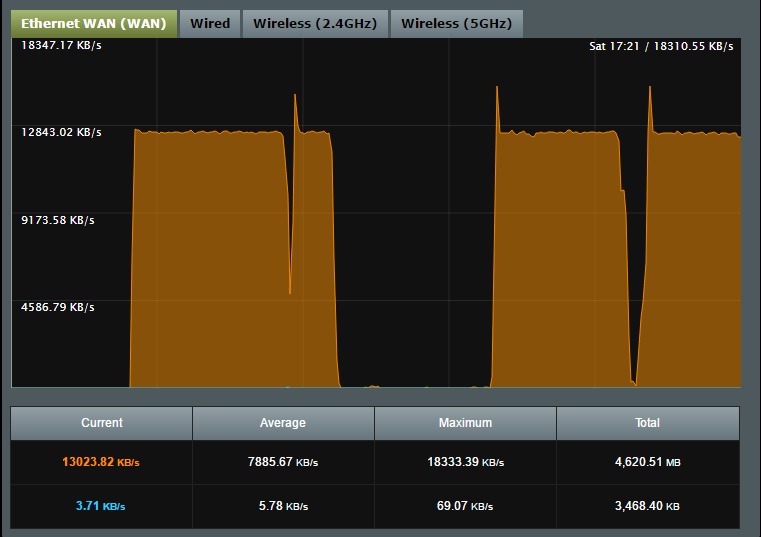Click the Average column header
The width and height of the screenshot is (761, 537).
tap(283, 423)
